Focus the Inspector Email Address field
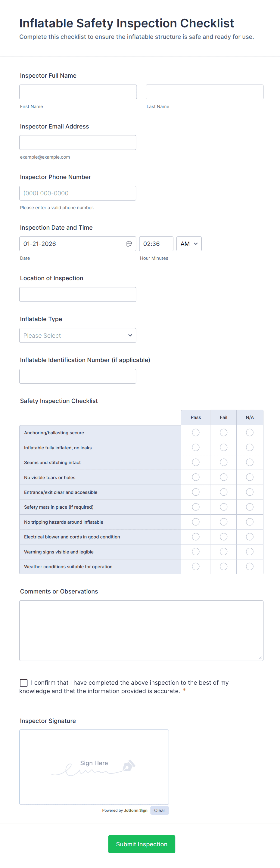The image size is (280, 868). point(77,142)
